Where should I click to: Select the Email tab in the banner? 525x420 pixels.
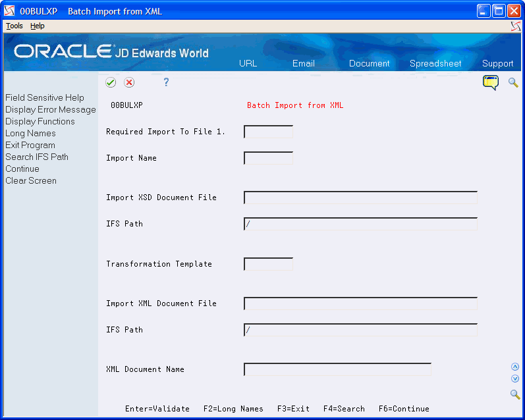point(304,63)
